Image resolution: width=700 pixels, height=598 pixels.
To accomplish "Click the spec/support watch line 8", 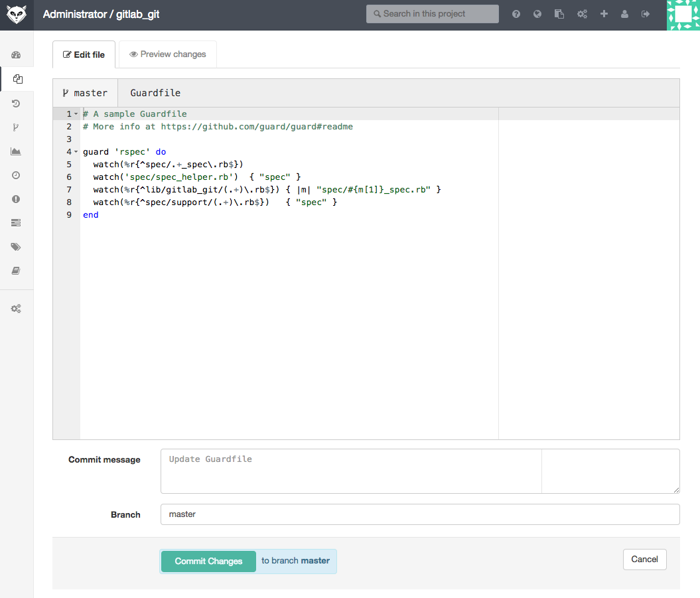I will click(x=215, y=202).
